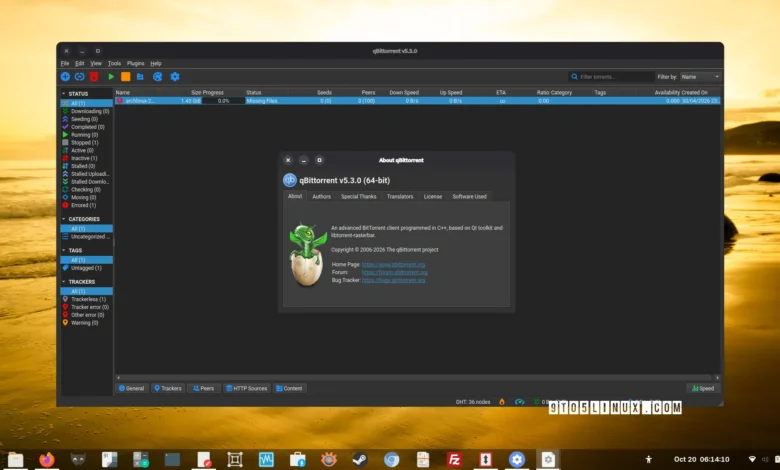This screenshot has height=470, width=780.
Task: Switch to Authors tab in About dialog
Action: click(321, 196)
